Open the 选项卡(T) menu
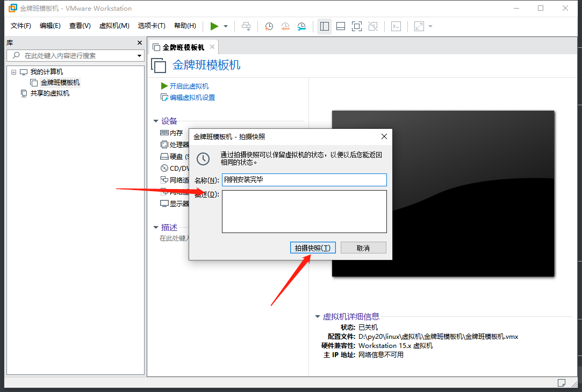The width and height of the screenshot is (582, 392). click(152, 26)
